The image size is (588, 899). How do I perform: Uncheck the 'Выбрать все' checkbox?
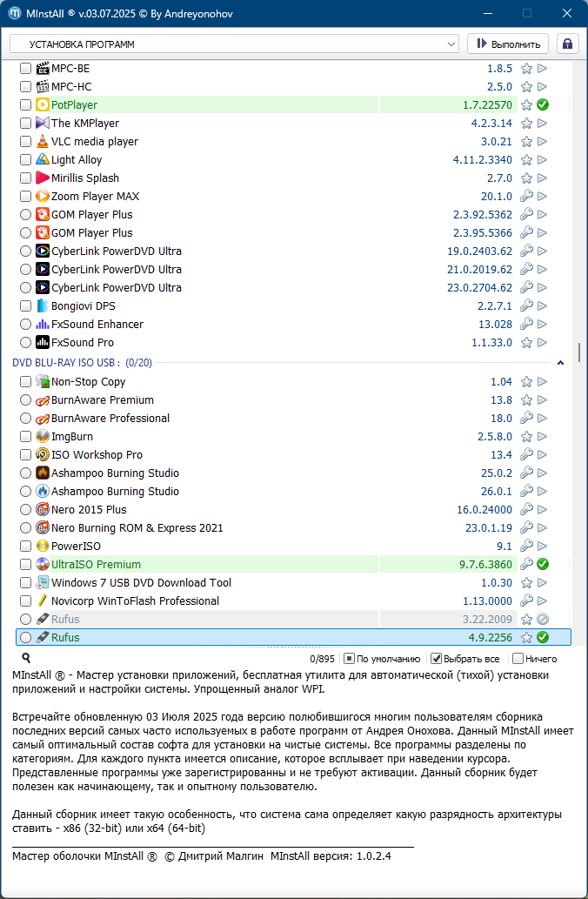436,659
